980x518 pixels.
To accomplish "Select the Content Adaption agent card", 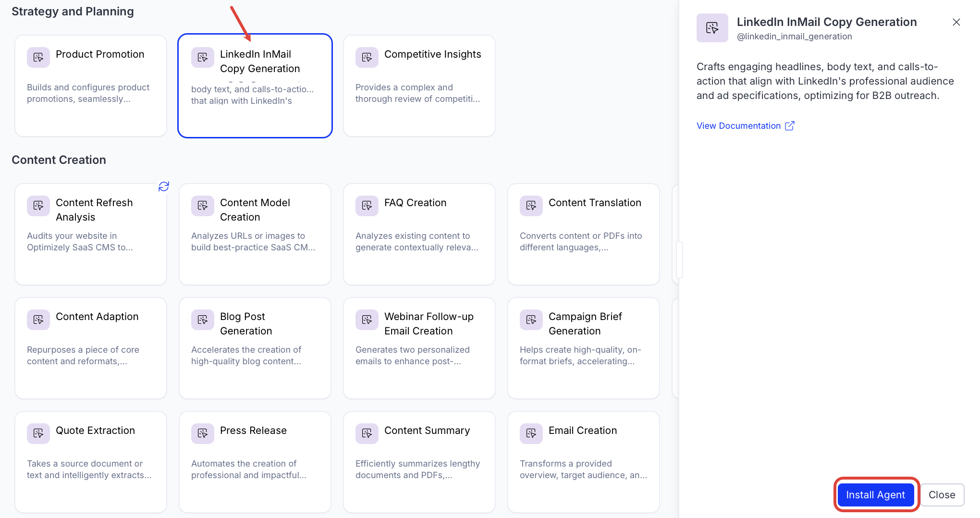I will [x=91, y=348].
